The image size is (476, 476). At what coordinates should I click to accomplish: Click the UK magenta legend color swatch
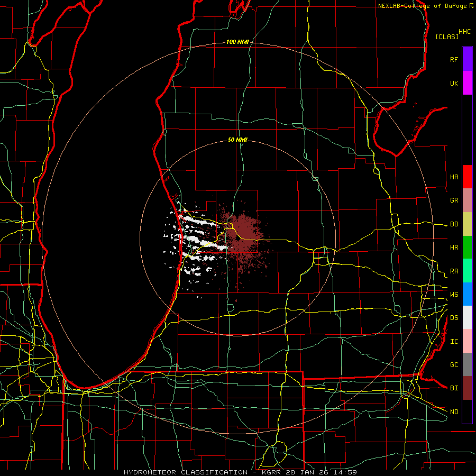pyautogui.click(x=467, y=83)
